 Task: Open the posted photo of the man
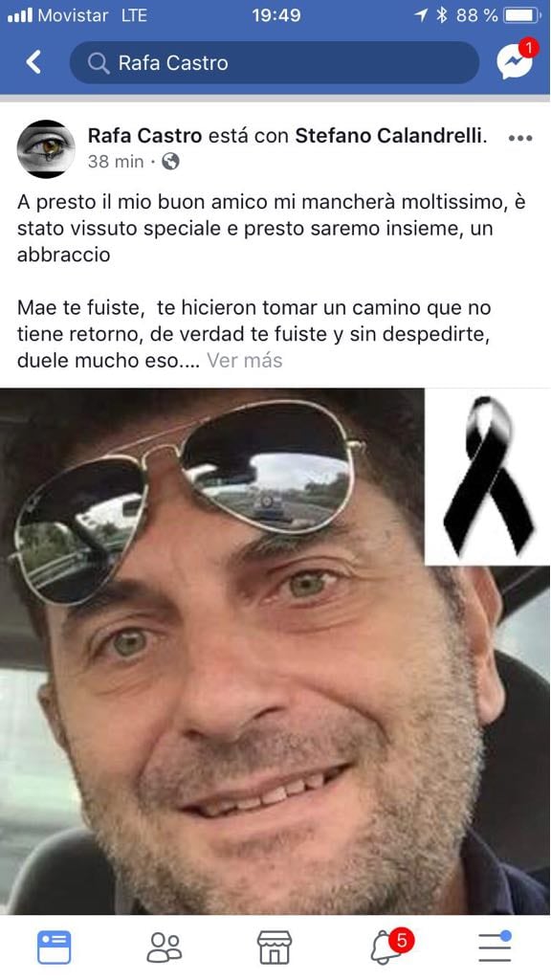pos(275,652)
